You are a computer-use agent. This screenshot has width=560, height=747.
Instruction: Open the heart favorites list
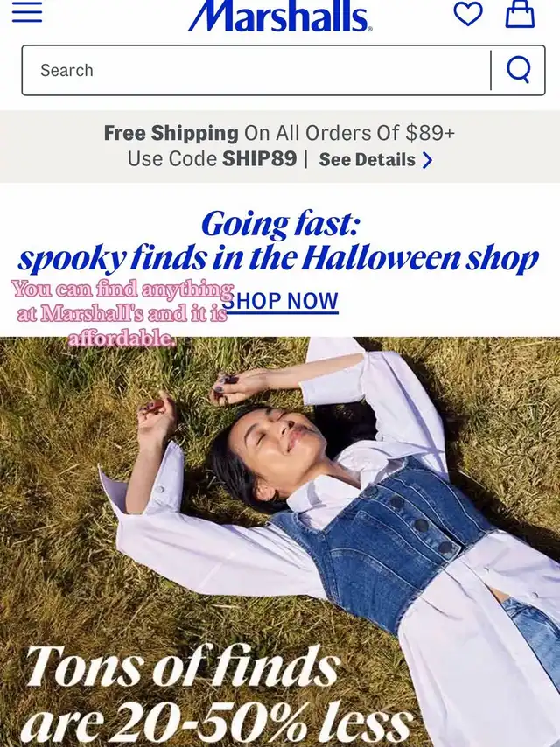(x=468, y=14)
